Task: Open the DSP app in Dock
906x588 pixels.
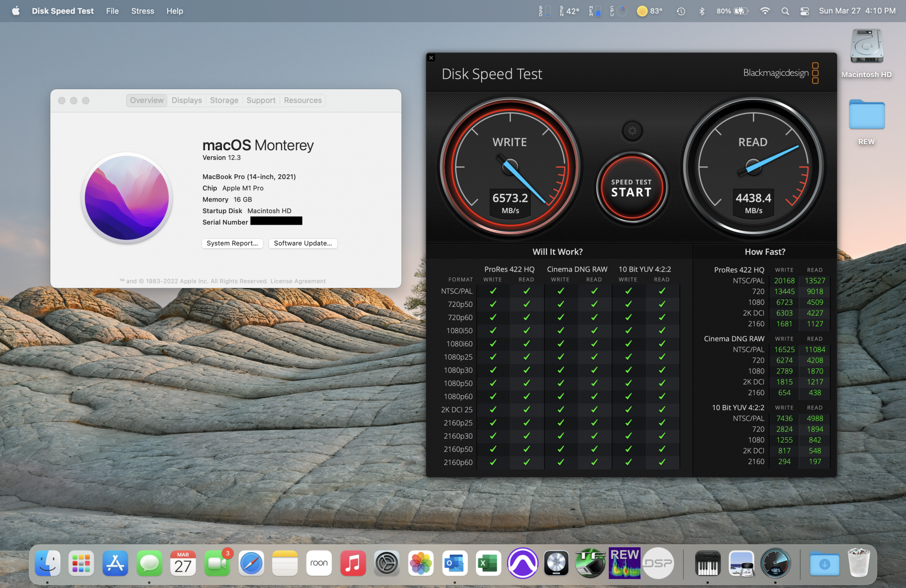Action: tap(658, 563)
